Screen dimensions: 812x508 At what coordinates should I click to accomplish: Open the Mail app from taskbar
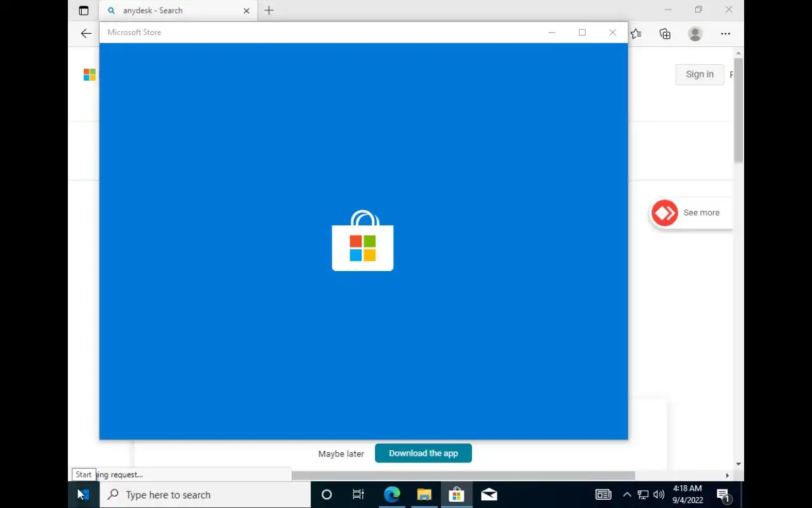click(x=488, y=495)
